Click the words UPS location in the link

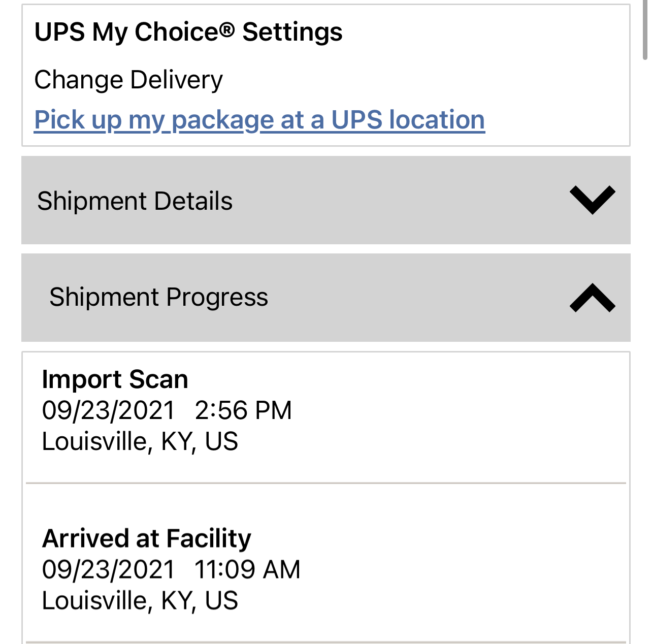click(408, 120)
